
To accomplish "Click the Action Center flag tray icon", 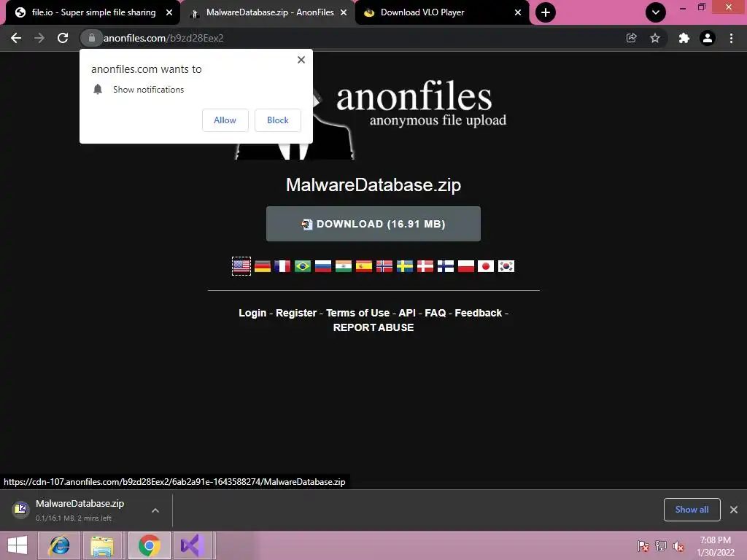I will click(x=643, y=546).
